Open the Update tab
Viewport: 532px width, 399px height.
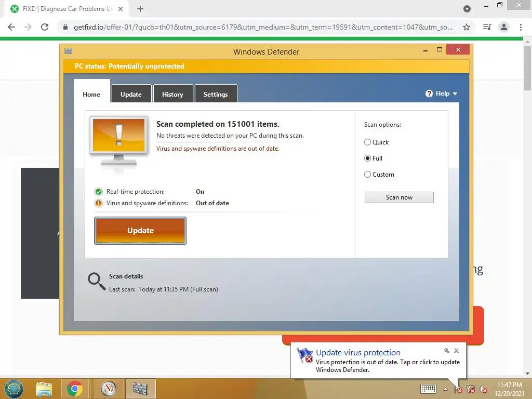pyautogui.click(x=131, y=95)
